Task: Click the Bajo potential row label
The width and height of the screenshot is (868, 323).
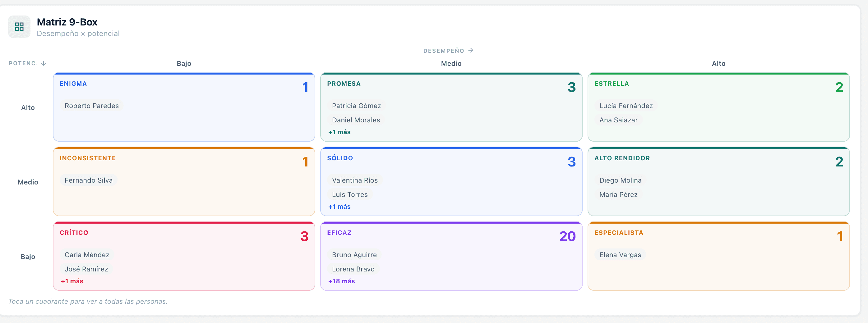Action: 28,257
